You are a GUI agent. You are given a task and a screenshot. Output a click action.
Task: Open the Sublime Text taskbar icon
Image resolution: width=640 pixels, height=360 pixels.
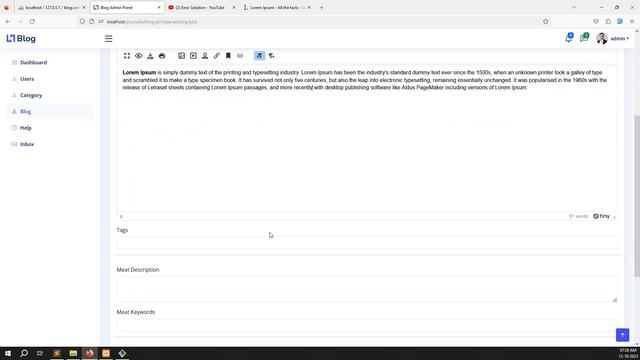click(57, 353)
